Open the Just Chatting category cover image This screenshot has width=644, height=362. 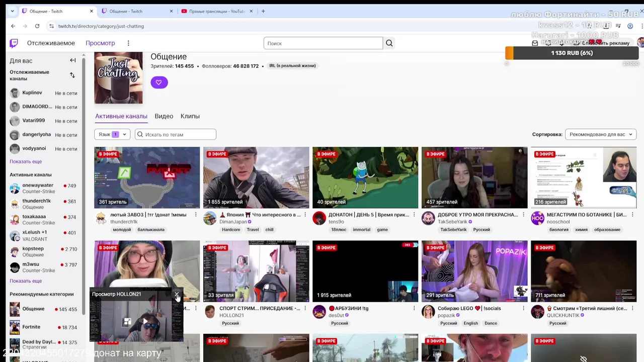(x=119, y=78)
